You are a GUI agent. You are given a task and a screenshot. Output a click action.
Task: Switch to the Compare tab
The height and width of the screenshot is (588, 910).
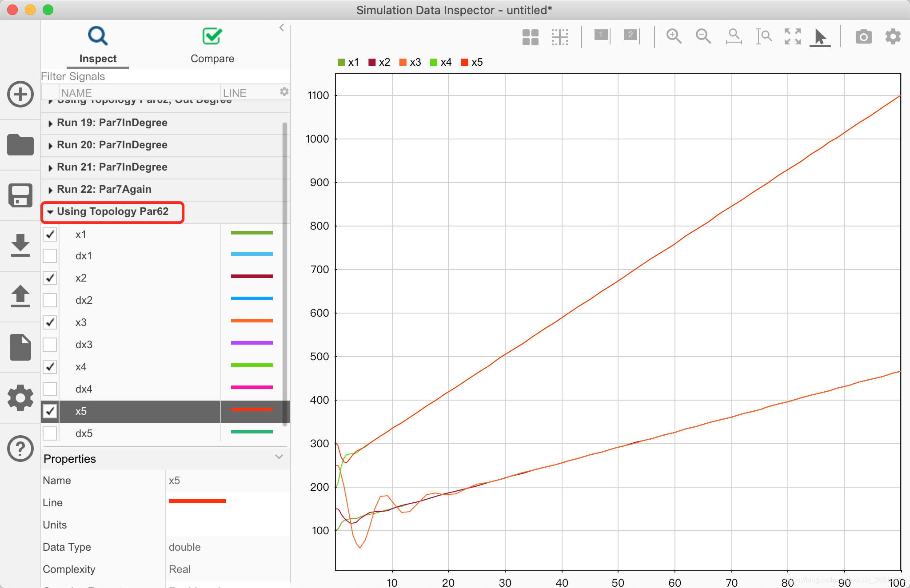[212, 45]
